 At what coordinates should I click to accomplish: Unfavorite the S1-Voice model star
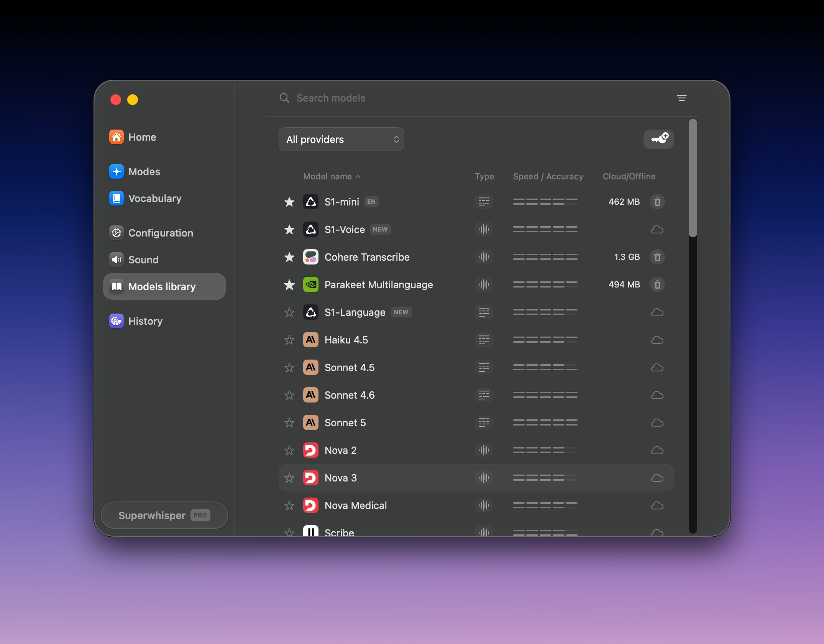point(289,229)
